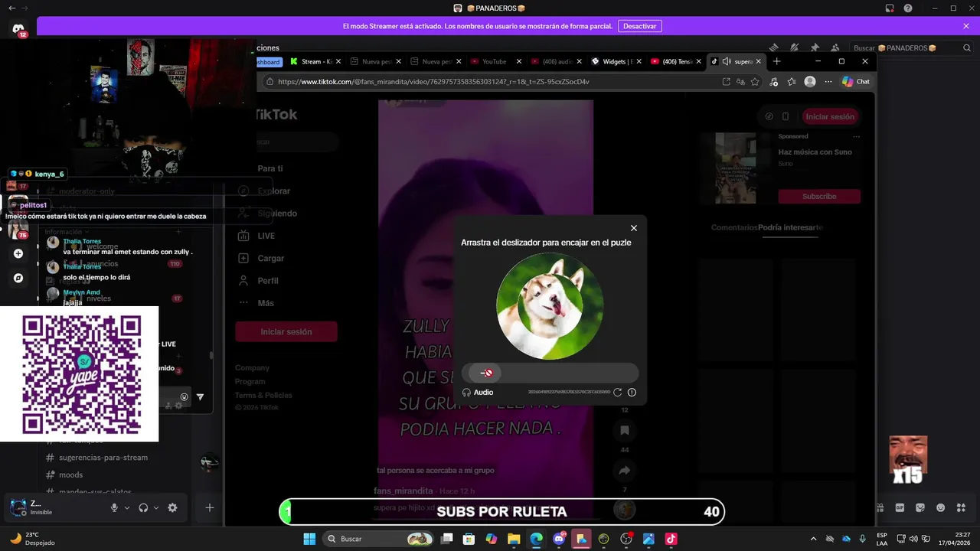Open Copilot Chat in browser
The width and height of the screenshot is (980, 551).
point(856,82)
